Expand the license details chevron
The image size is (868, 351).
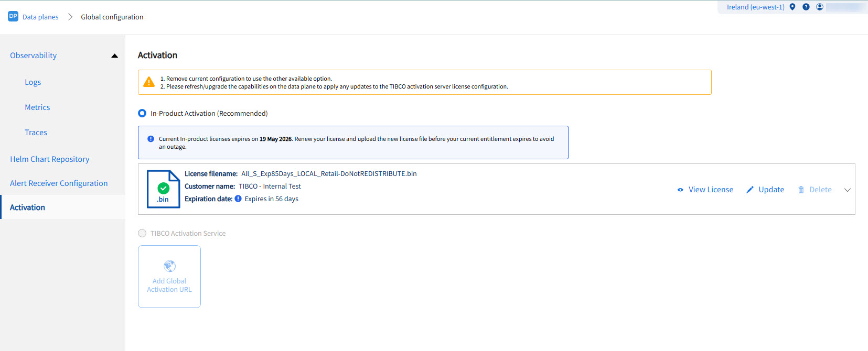(x=847, y=190)
